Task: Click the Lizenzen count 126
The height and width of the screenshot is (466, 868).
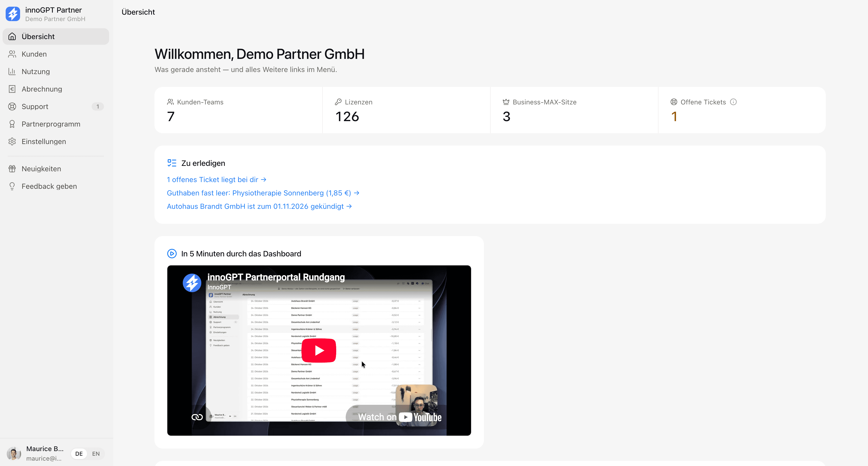Action: [x=347, y=116]
